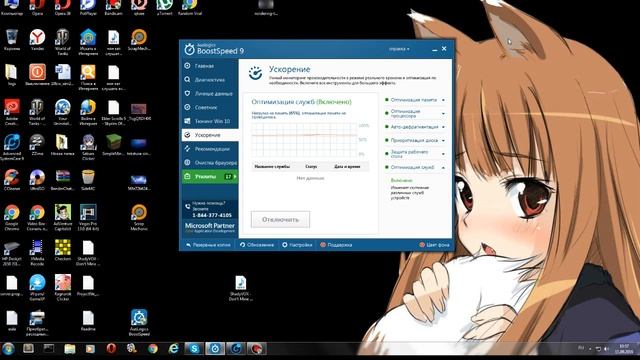Open Очистка браузера in the sidebar
Image resolution: width=640 pixels, height=360 pixels.
point(209,163)
